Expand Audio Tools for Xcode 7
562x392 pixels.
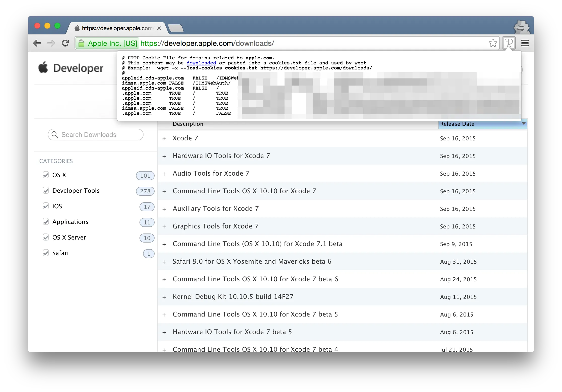pyautogui.click(x=164, y=174)
